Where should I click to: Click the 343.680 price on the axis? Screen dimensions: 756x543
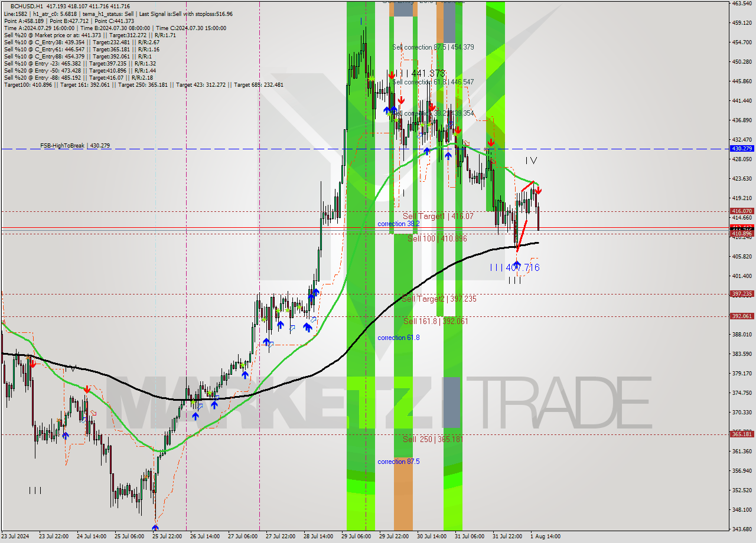pyautogui.click(x=741, y=529)
